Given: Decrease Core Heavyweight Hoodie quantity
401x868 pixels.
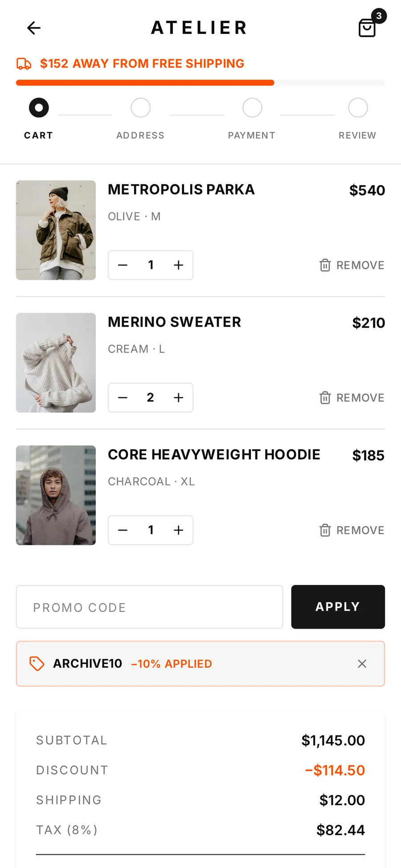Looking at the screenshot, I should tap(123, 531).
